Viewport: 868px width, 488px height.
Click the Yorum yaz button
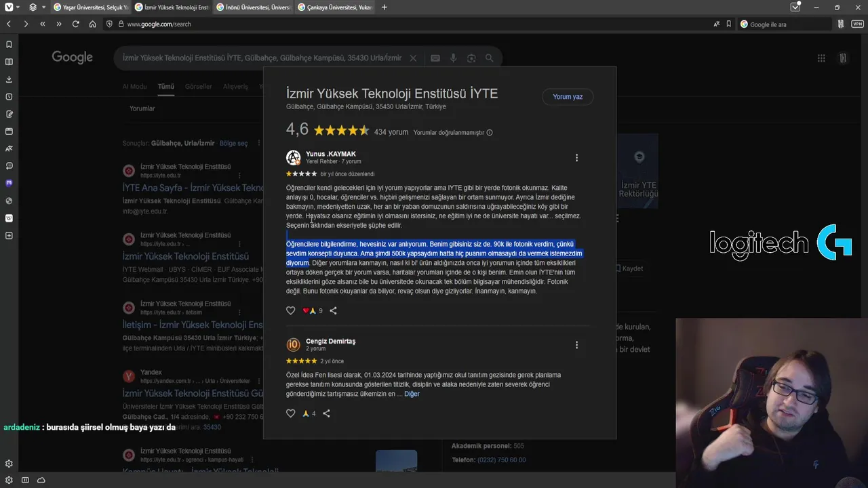point(568,97)
